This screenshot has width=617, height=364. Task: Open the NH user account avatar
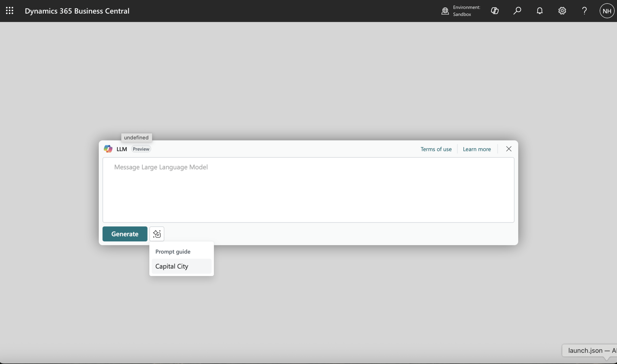click(x=607, y=11)
